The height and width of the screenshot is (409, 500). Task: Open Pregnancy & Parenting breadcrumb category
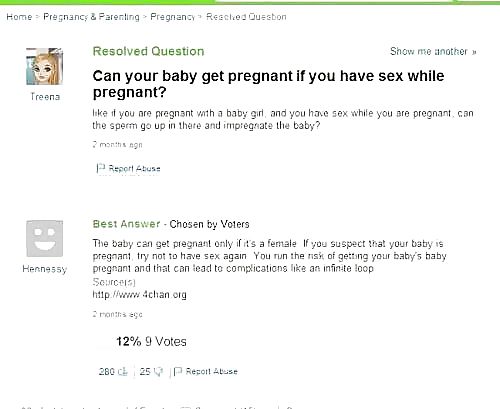91,17
